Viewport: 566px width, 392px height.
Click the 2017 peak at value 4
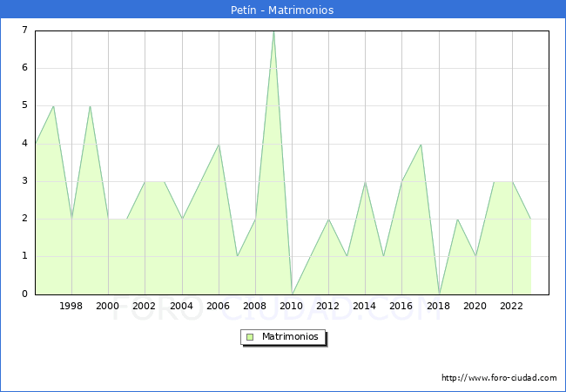pyautogui.click(x=421, y=144)
